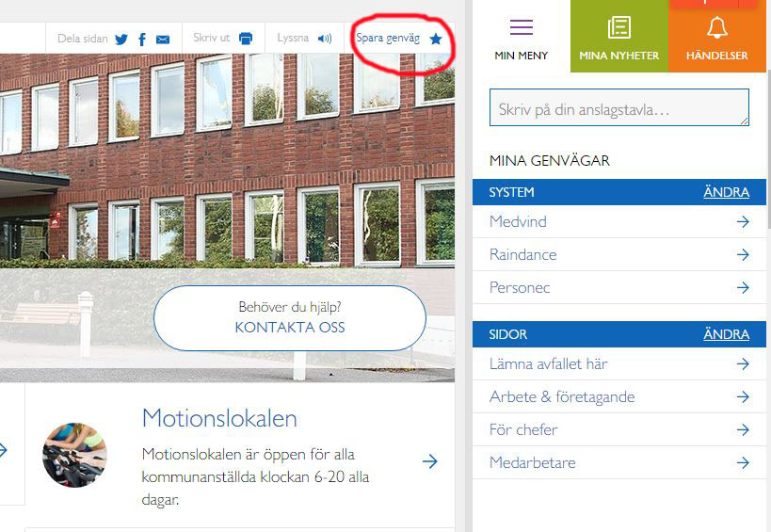The image size is (771, 532).
Task: Click the Kontakta oss button
Action: tap(290, 318)
